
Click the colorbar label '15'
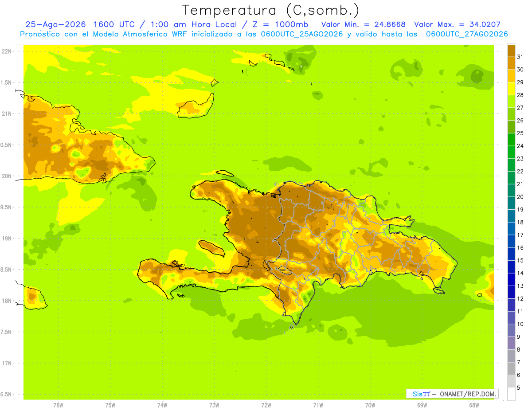coord(520,260)
